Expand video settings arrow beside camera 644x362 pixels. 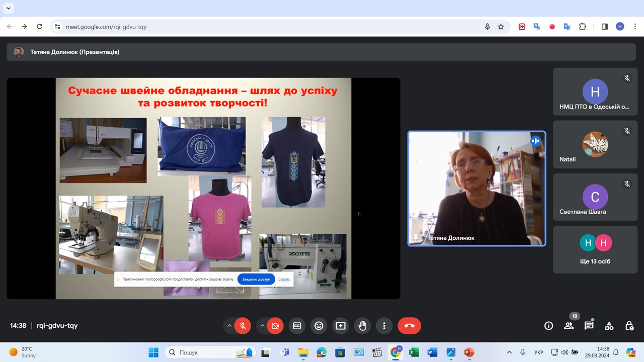(262, 326)
